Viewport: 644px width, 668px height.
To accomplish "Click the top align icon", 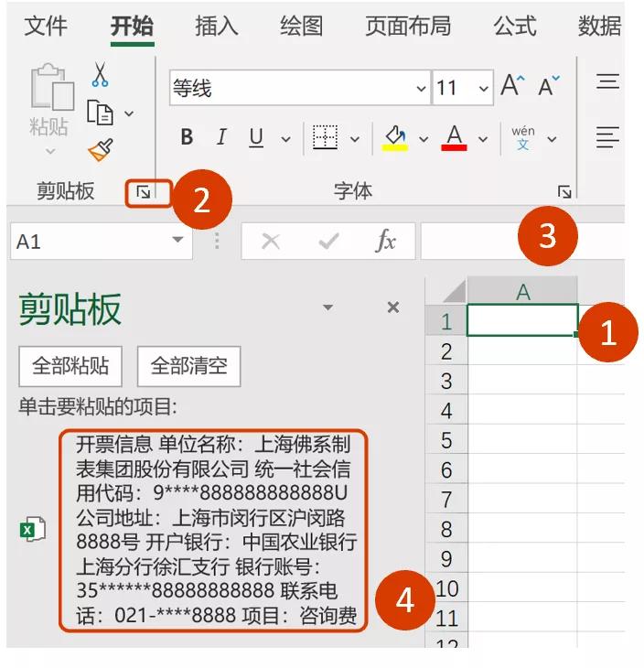I will click(x=607, y=81).
